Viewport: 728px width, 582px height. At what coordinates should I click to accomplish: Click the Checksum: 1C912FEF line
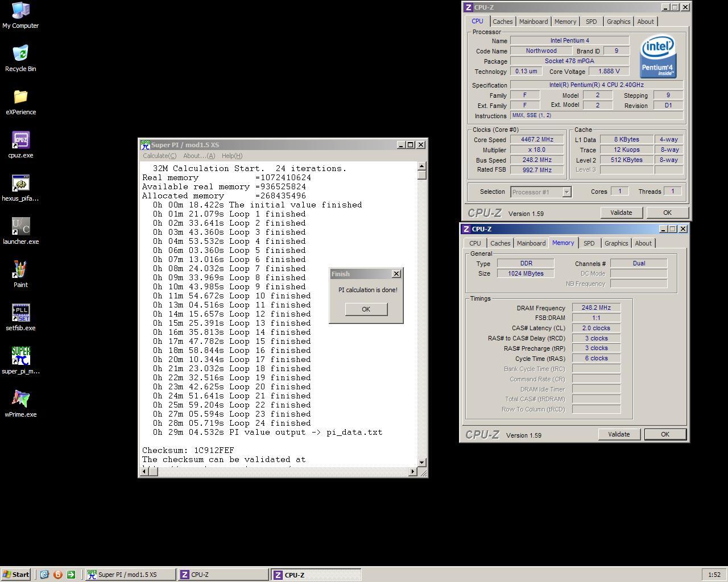point(188,450)
